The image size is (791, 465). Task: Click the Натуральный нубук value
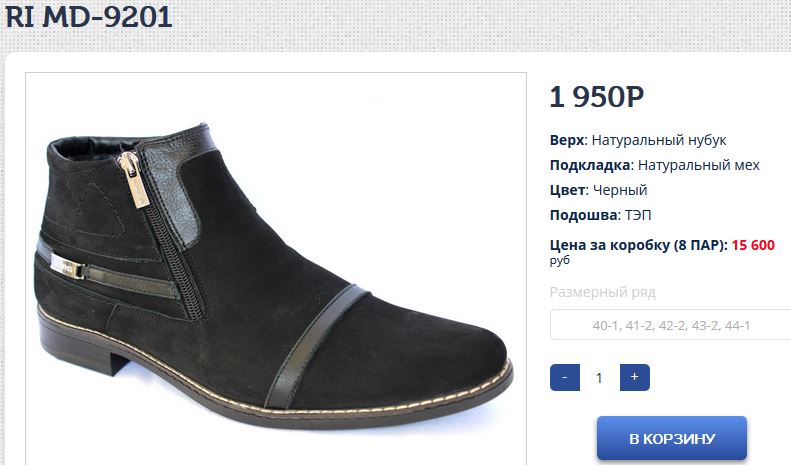tap(659, 140)
